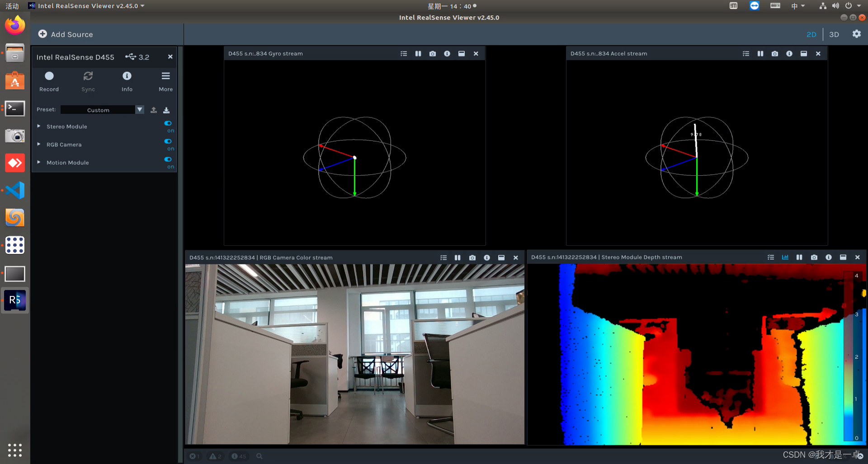Screen dimensions: 868x464
Task: Expand the Stereo Module settings
Action: click(39, 127)
